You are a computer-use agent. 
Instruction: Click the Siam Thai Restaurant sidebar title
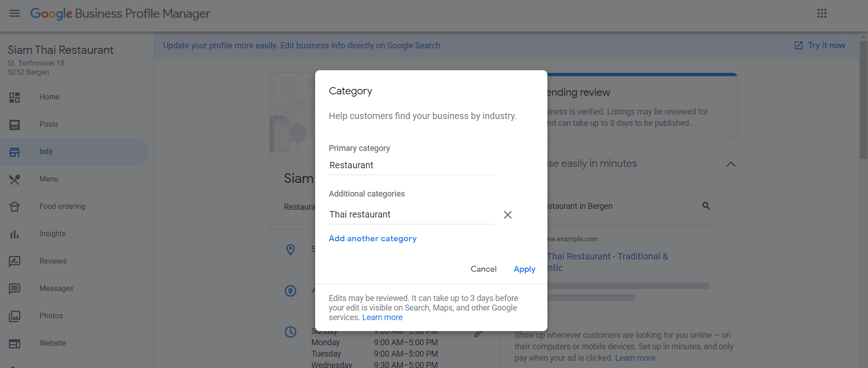(61, 50)
